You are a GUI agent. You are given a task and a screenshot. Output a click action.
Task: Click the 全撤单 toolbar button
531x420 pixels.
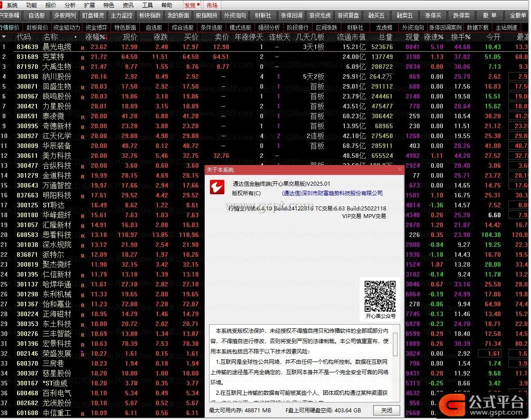pyautogui.click(x=518, y=15)
